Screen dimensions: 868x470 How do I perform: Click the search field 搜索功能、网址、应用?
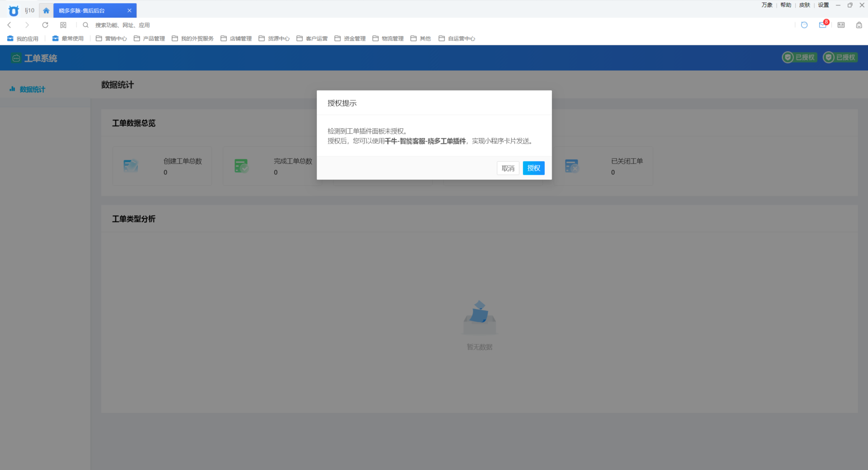tap(123, 25)
